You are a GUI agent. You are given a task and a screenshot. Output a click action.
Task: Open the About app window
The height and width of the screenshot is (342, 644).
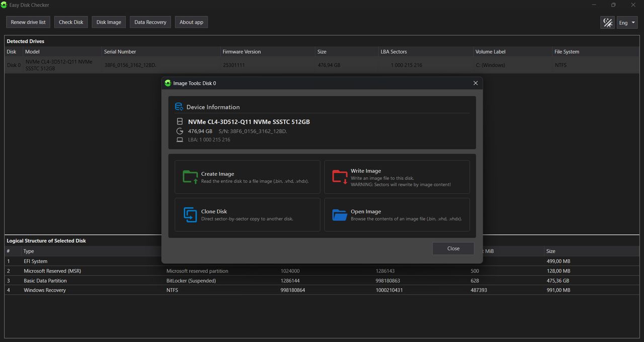click(192, 22)
